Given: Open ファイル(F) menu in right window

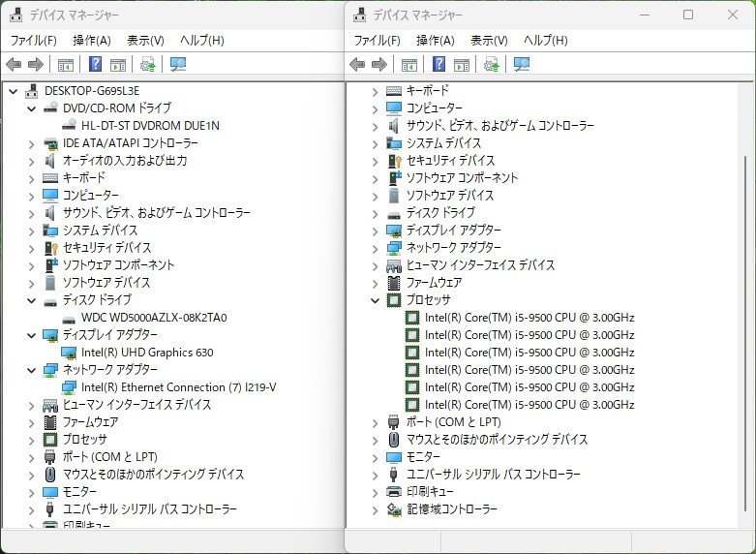Looking at the screenshot, I should [378, 41].
